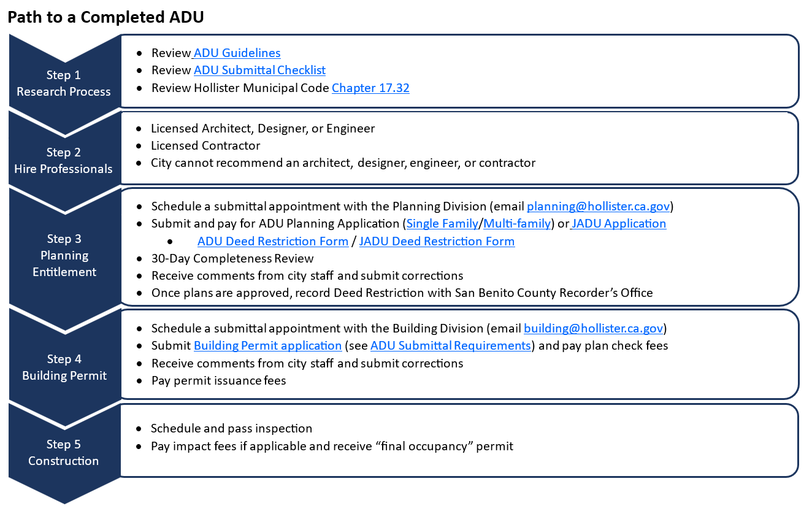This screenshot has height=511, width=812.
Task: Select the Step 2 Hire Professionals chevron
Action: tap(64, 160)
